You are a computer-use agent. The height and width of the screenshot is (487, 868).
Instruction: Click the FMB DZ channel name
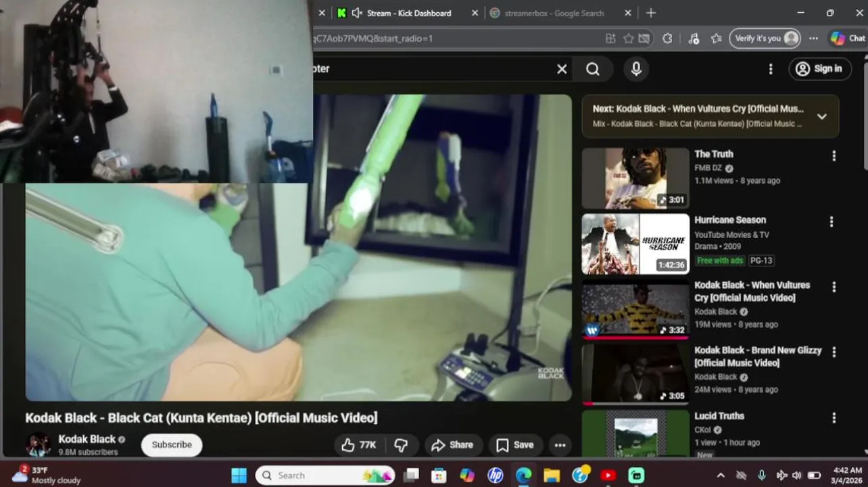pos(708,168)
